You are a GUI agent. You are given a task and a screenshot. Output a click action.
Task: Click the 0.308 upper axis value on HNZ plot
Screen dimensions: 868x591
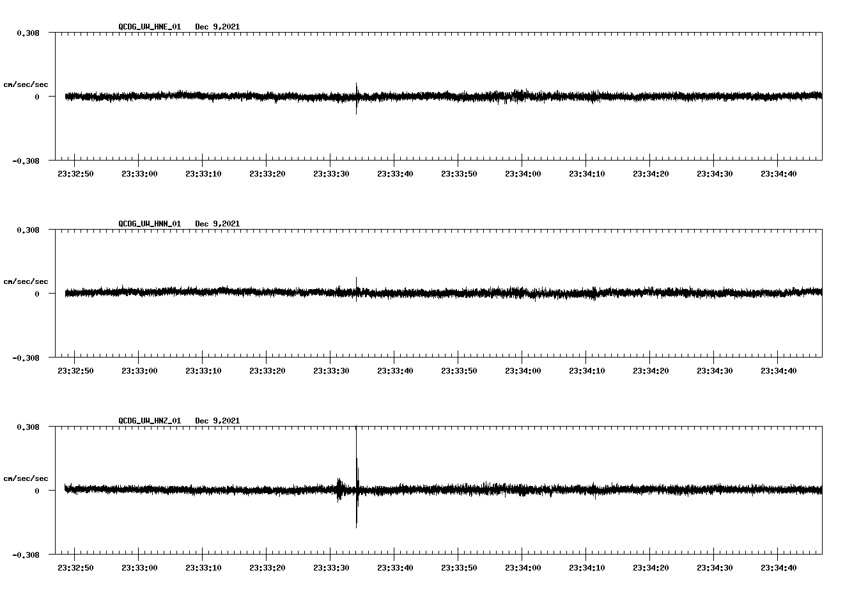point(28,427)
